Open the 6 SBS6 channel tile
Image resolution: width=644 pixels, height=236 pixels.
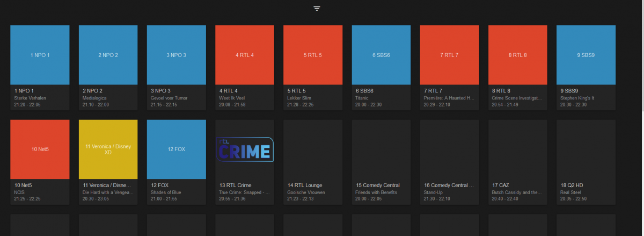(381, 55)
